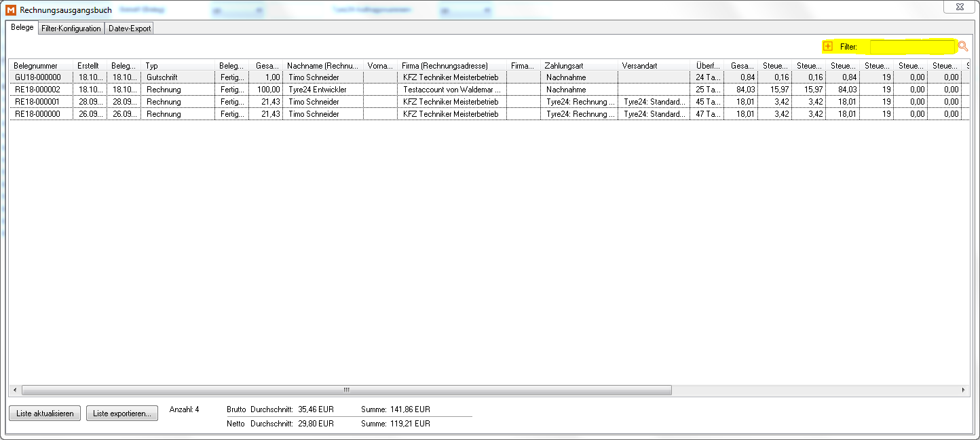Select the Belege tab
980x440 pixels.
click(x=22, y=28)
